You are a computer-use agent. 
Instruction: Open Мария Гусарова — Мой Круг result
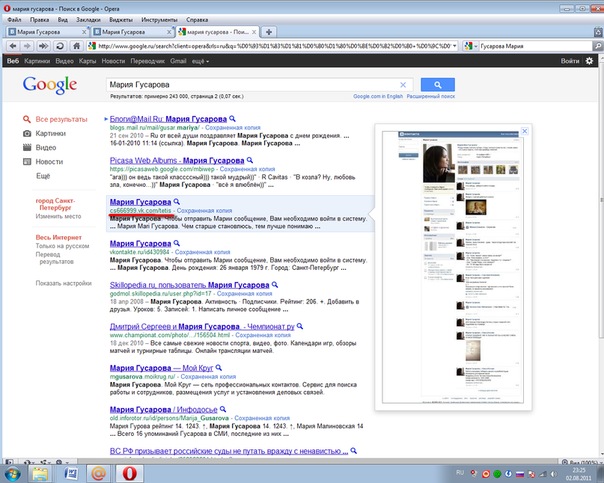(x=162, y=368)
